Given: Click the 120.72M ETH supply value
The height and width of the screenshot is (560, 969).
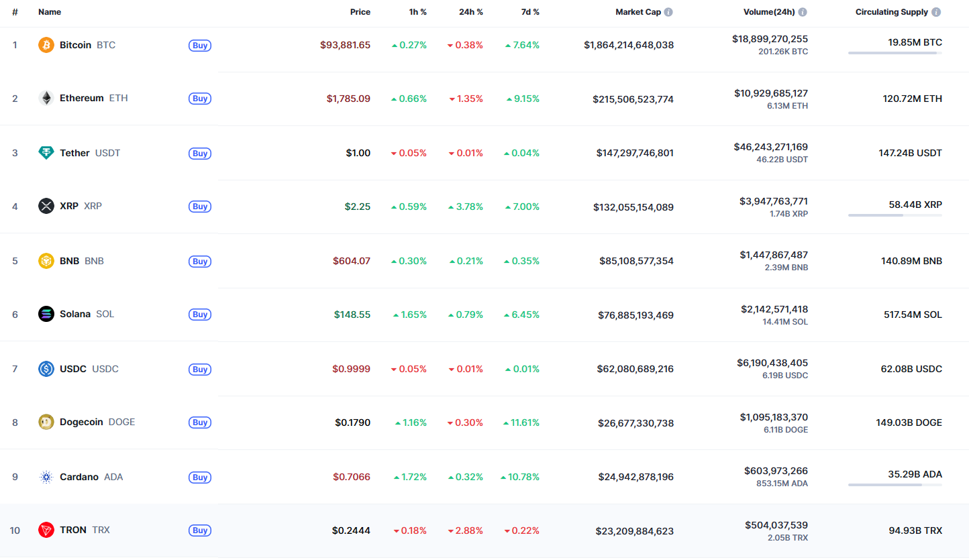Looking at the screenshot, I should [912, 99].
